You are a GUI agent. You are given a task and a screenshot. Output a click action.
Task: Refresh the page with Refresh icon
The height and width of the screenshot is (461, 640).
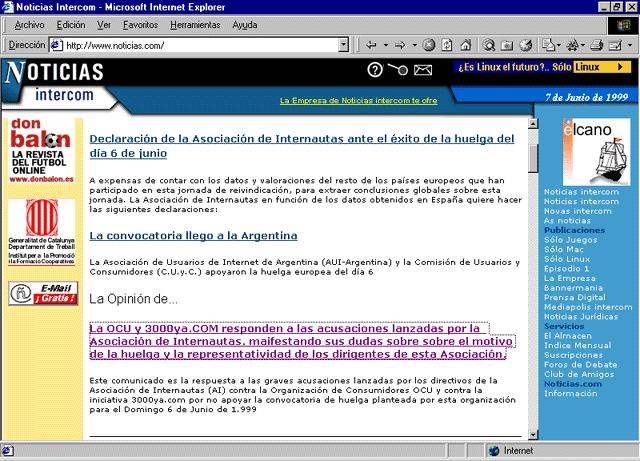[447, 45]
